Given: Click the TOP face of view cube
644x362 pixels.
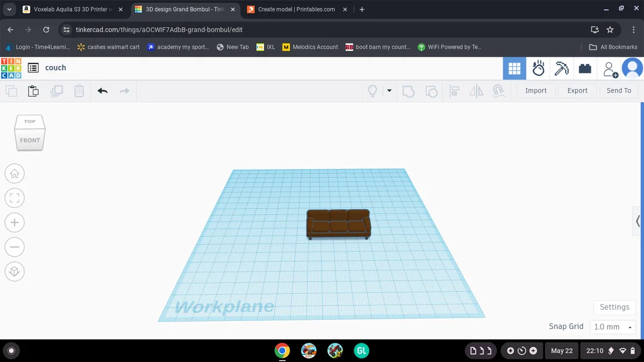Looking at the screenshot, I should pos(30,122).
